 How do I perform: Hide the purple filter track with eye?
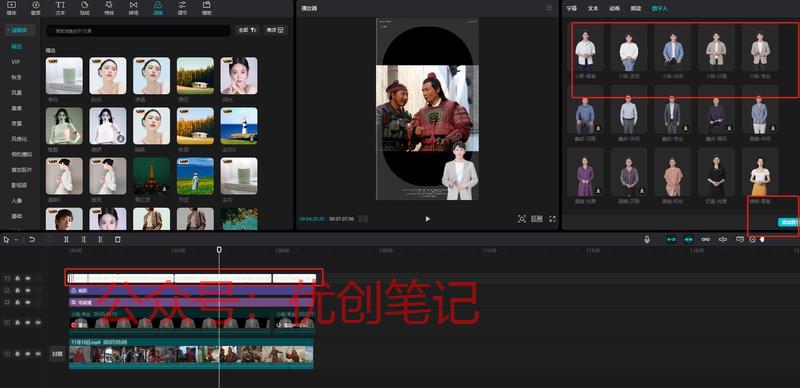pos(28,290)
